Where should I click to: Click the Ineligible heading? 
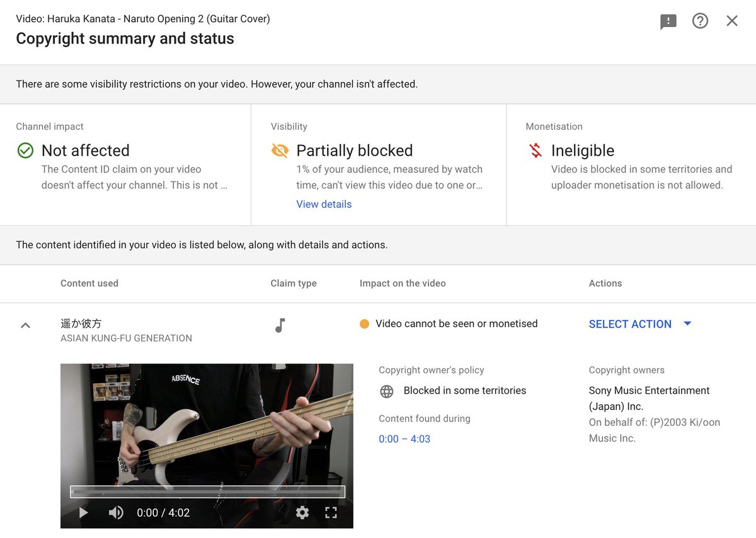583,151
